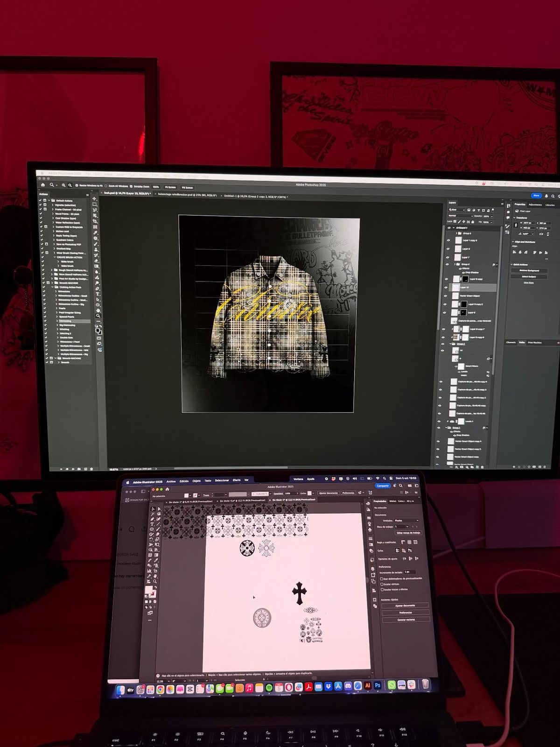Click Remove Background quick action

tap(529, 270)
